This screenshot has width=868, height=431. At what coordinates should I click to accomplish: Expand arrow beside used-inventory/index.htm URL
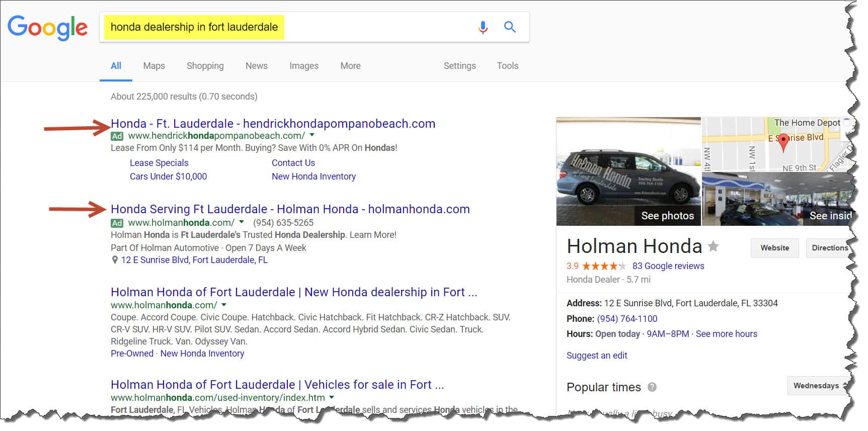pyautogui.click(x=332, y=397)
